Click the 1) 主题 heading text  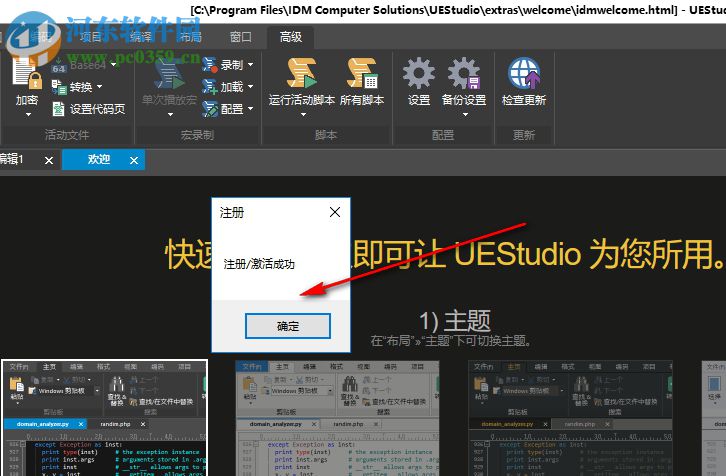point(455,321)
